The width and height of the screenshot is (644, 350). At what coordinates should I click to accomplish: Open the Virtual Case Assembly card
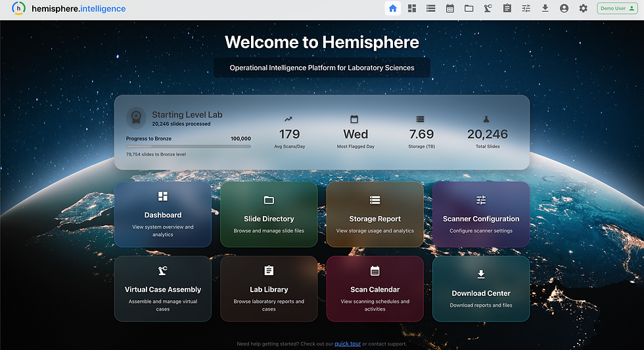tap(163, 289)
